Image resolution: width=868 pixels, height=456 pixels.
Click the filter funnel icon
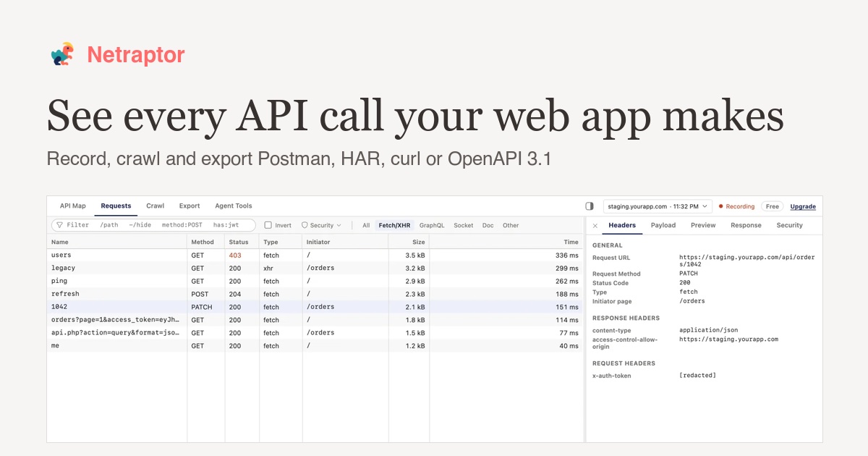pos(60,225)
